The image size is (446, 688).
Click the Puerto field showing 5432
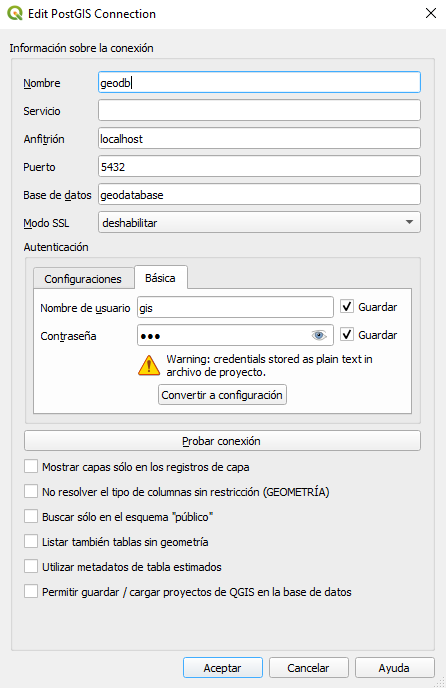pyautogui.click(x=259, y=166)
